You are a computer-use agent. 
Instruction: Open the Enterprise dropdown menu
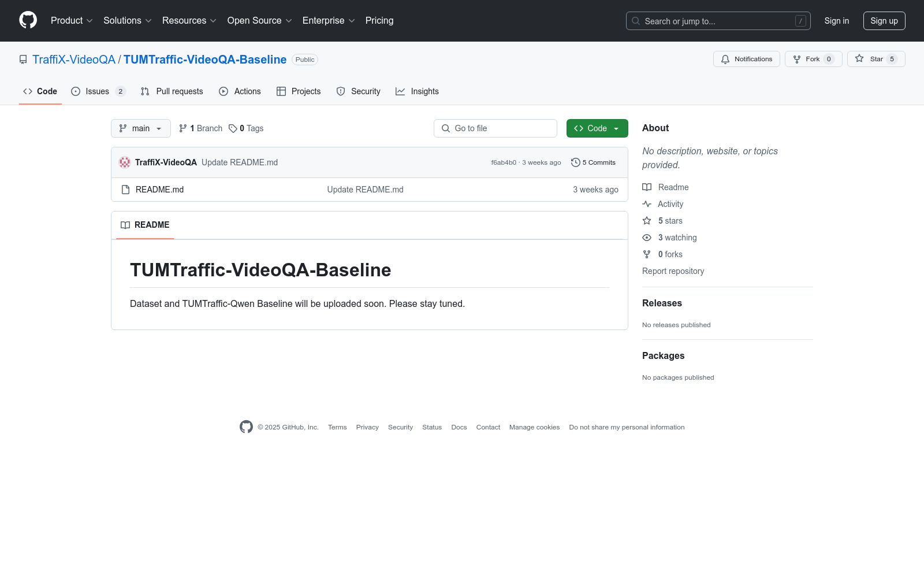point(329,21)
